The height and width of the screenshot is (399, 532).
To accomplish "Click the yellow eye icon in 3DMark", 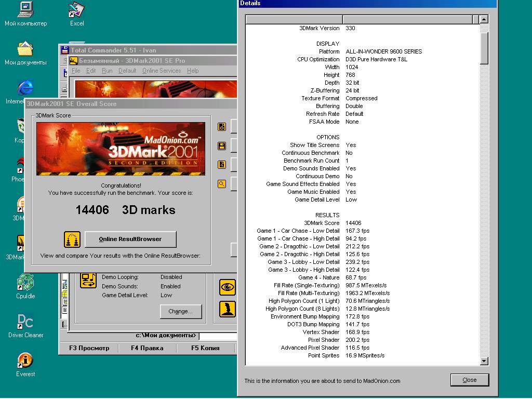I will point(227,287).
